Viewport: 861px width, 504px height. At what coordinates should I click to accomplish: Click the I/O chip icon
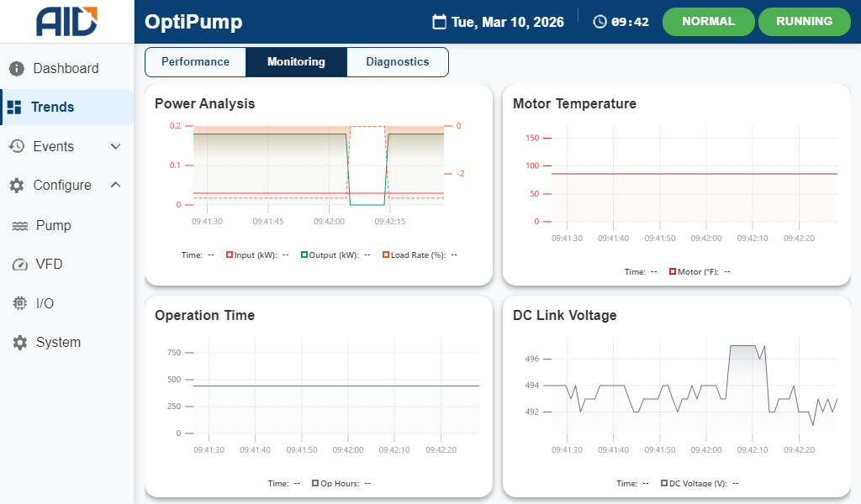[20, 303]
